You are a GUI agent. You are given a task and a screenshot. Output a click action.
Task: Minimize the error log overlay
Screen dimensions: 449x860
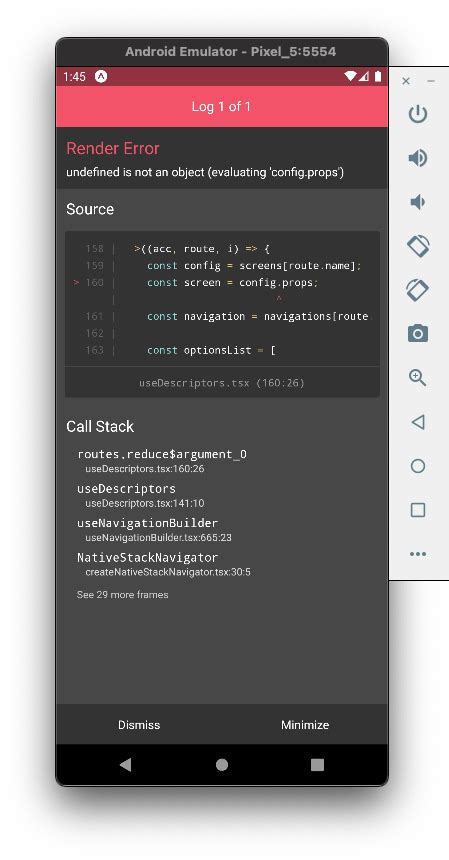305,725
